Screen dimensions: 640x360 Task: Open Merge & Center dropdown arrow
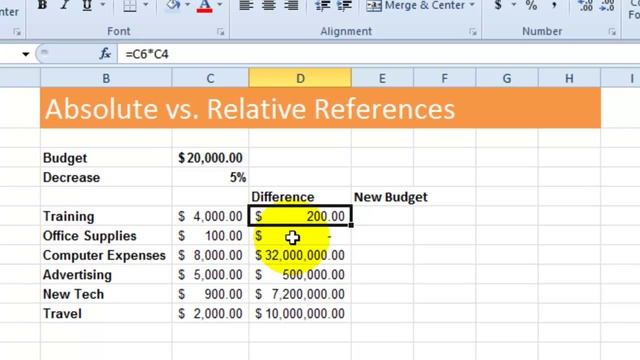pos(472,5)
